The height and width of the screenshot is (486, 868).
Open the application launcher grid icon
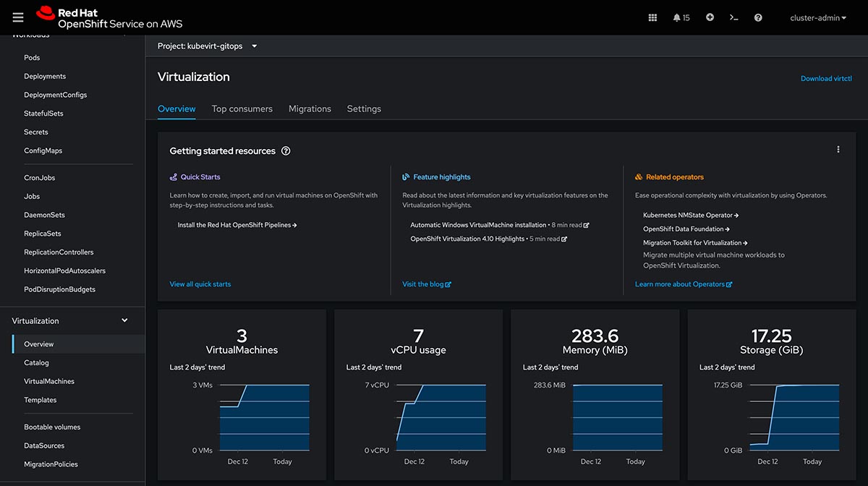point(652,17)
